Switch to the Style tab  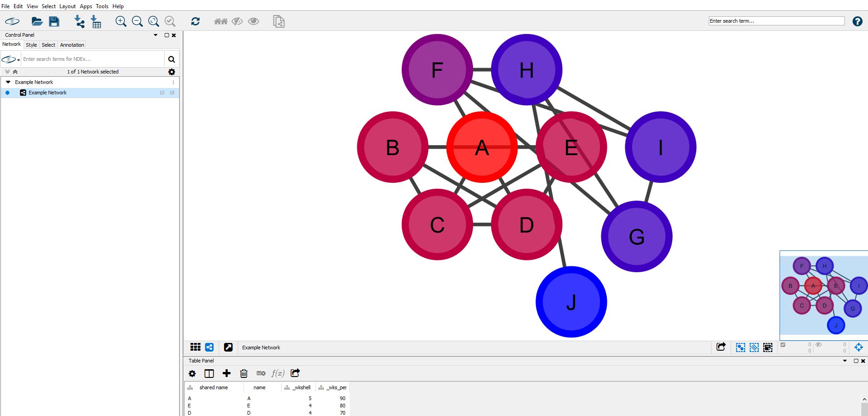click(31, 45)
